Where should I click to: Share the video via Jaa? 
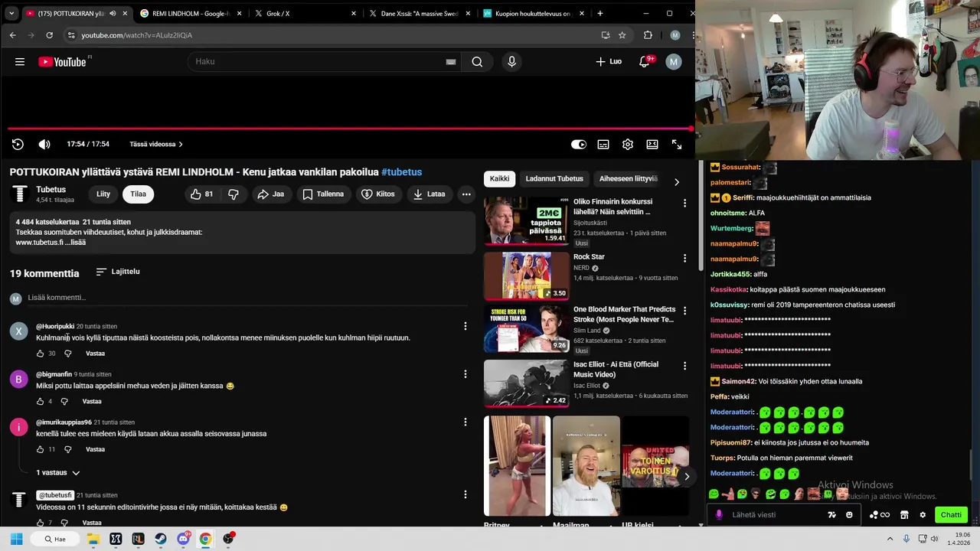271,194
